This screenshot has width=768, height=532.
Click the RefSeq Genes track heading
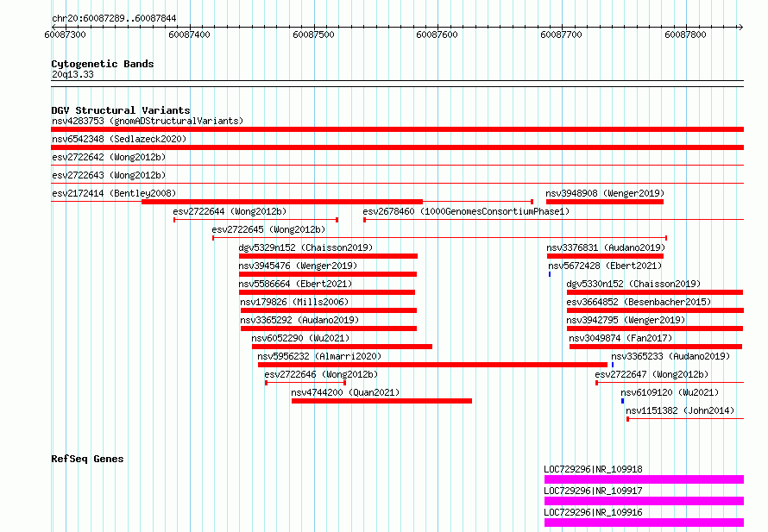(x=87, y=459)
